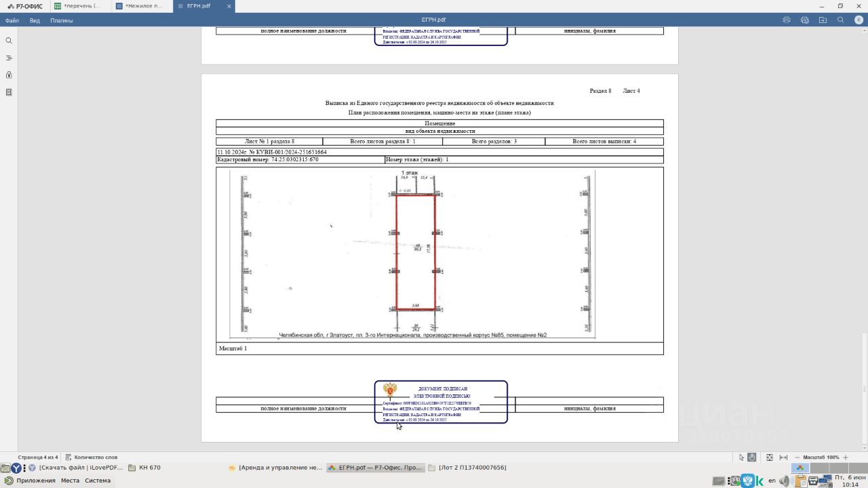Zoom in with the plus button
The height and width of the screenshot is (488, 868).
[846, 457]
